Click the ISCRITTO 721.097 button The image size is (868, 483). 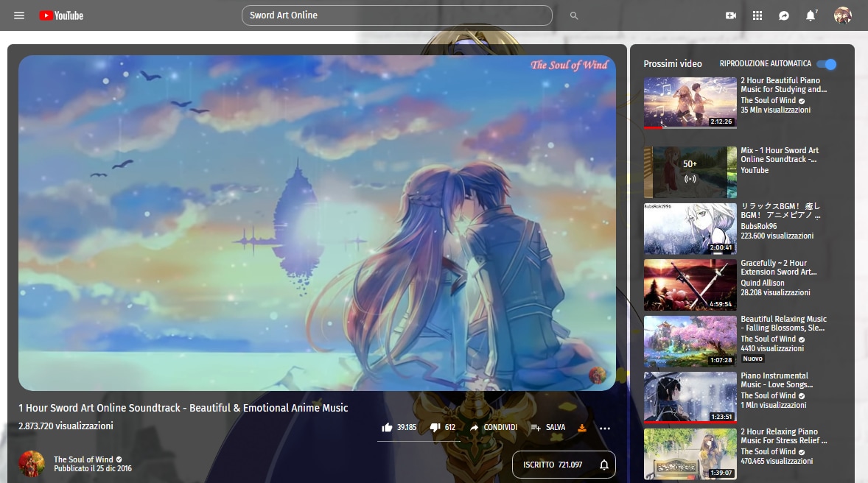tap(564, 465)
